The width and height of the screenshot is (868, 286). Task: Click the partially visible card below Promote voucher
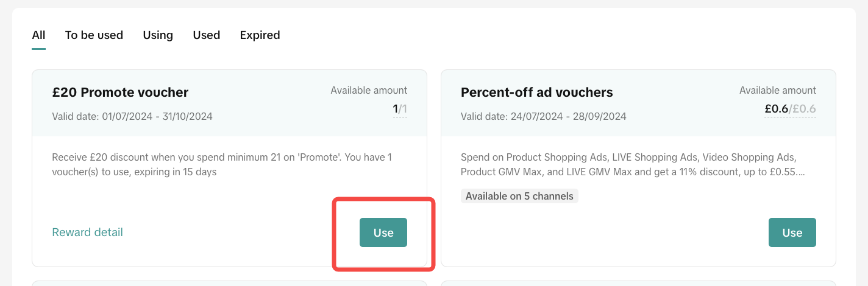tap(229, 283)
